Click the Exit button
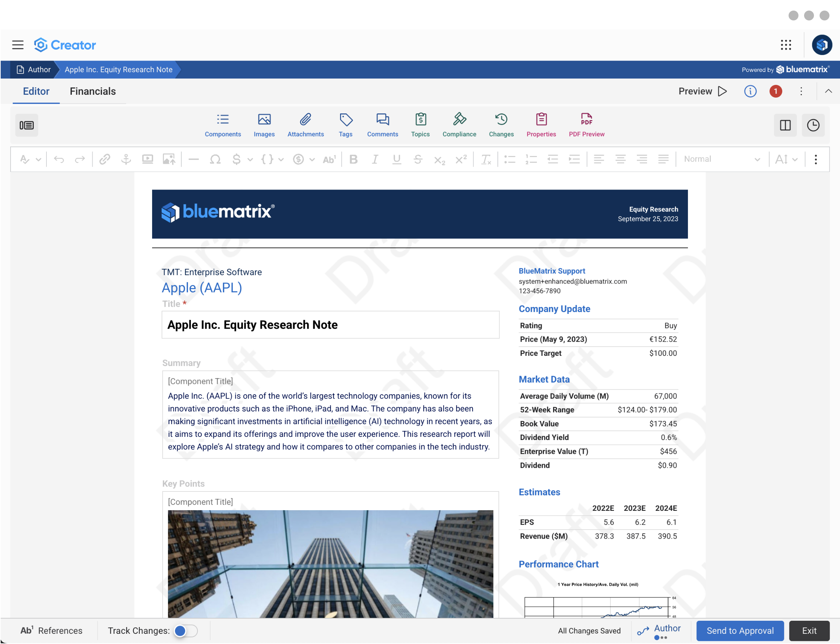This screenshot has width=840, height=644. click(x=809, y=631)
